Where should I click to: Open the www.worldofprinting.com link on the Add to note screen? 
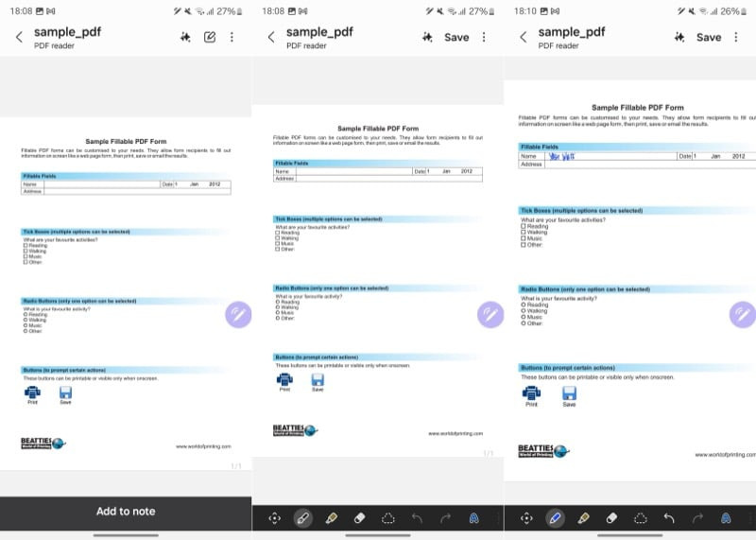(203, 446)
